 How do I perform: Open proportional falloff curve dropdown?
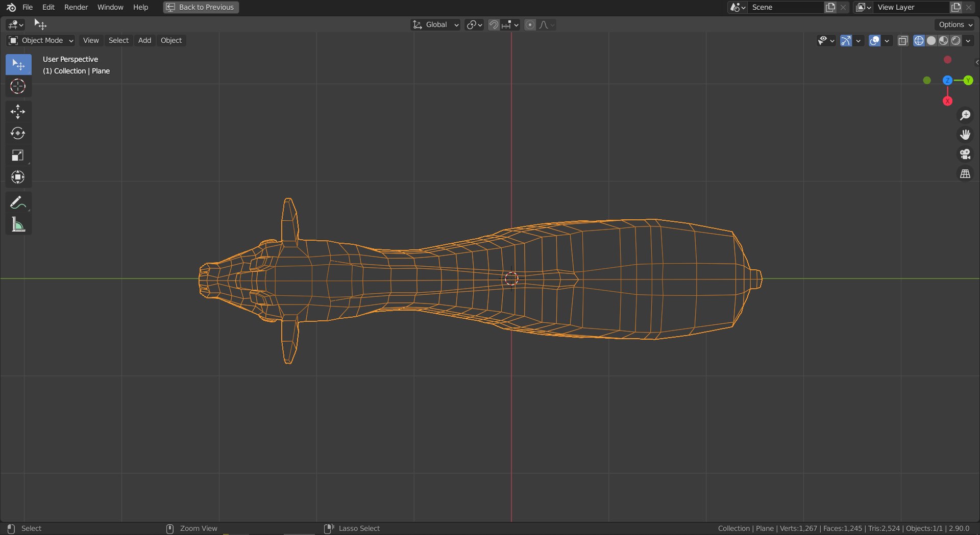[x=547, y=24]
